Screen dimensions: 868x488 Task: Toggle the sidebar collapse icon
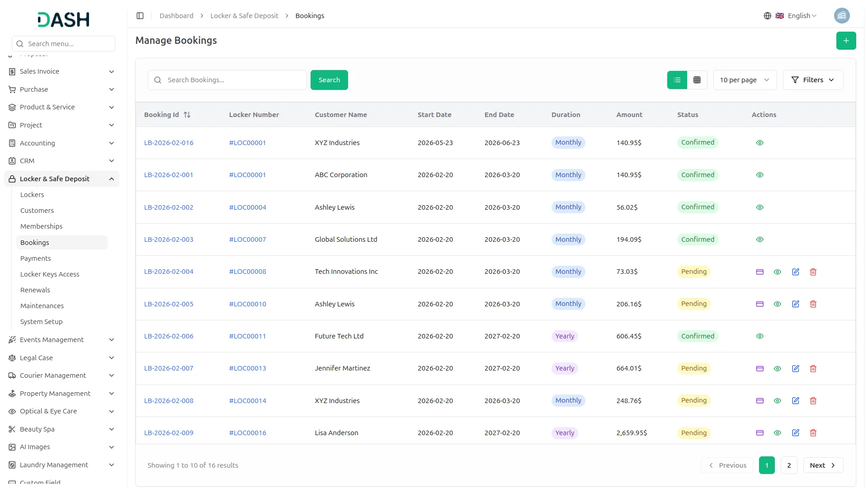click(x=140, y=15)
